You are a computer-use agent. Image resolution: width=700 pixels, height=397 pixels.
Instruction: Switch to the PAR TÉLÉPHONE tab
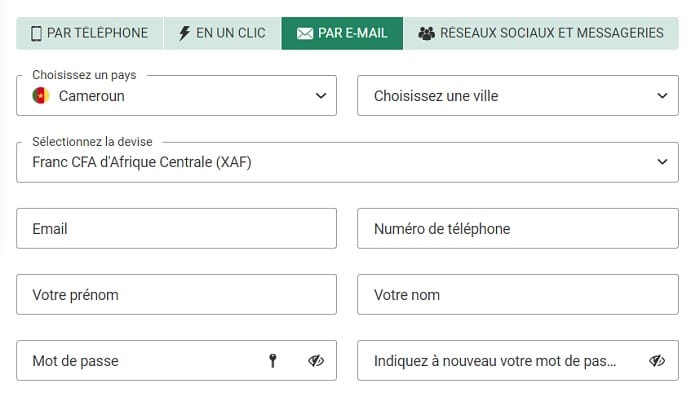pyautogui.click(x=90, y=33)
